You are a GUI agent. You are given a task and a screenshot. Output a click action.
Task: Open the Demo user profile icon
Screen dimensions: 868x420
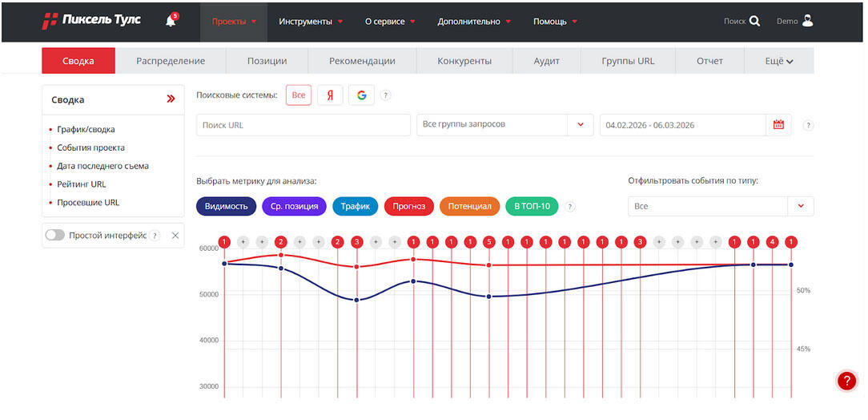click(x=807, y=21)
